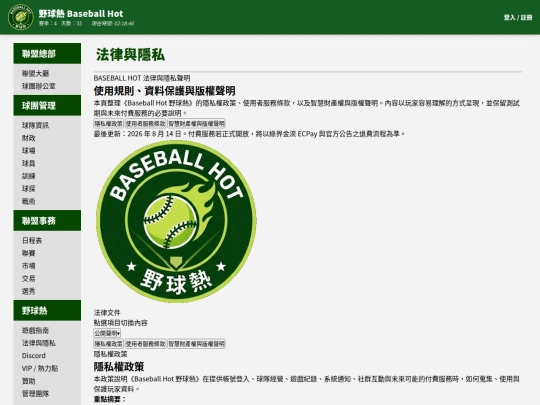This screenshot has width=540, height=405.
Task: Select 法律與隱私 in the sidebar
Action: (39, 343)
